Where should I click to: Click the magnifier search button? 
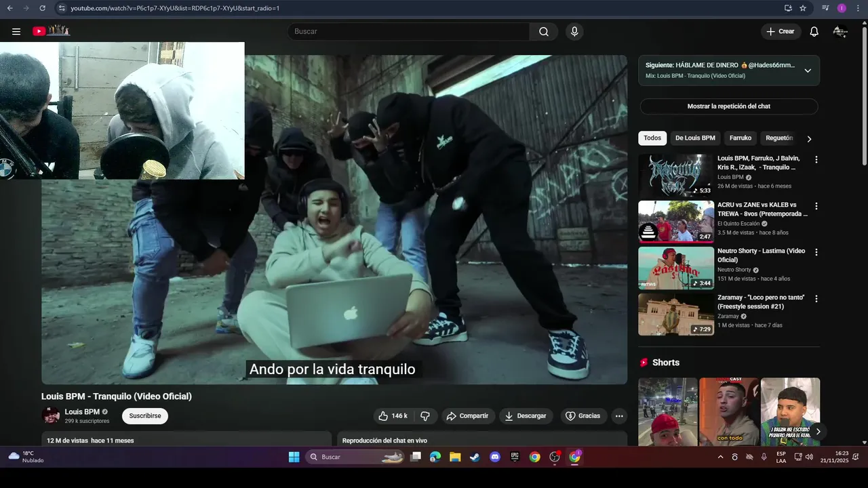point(544,31)
